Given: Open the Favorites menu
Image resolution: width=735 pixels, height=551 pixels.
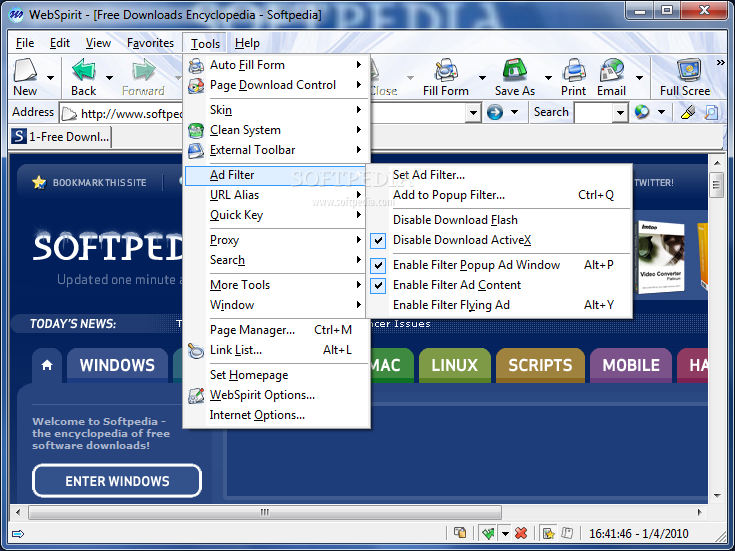Looking at the screenshot, I should 150,43.
